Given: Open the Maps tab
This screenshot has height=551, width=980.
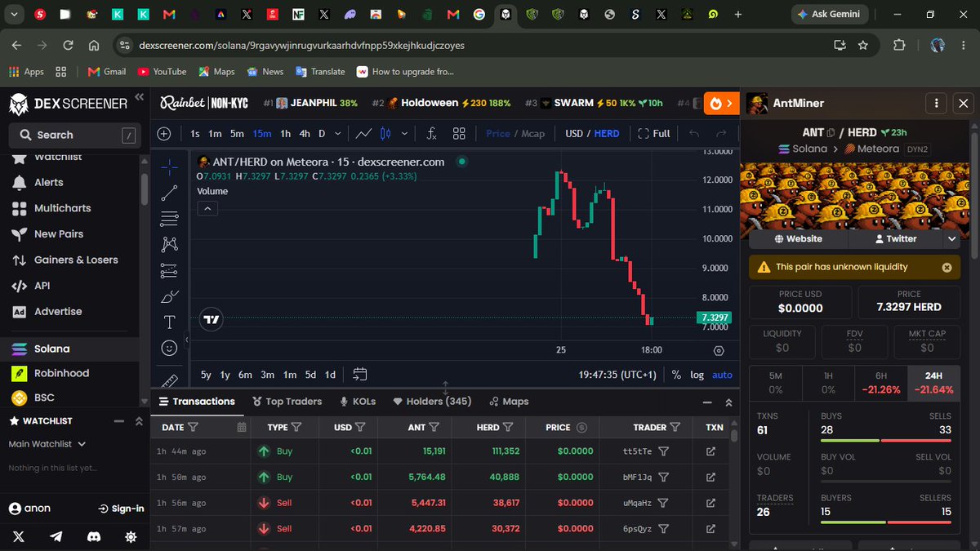Looking at the screenshot, I should click(x=509, y=402).
